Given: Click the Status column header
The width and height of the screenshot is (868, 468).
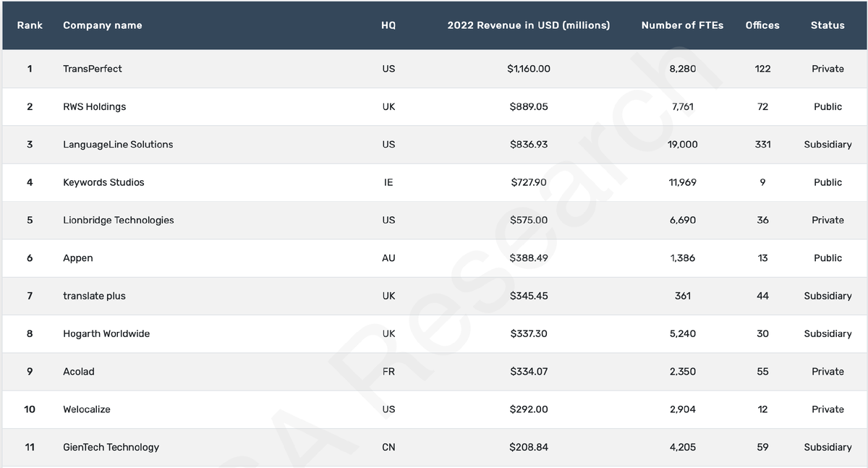Looking at the screenshot, I should [x=827, y=25].
